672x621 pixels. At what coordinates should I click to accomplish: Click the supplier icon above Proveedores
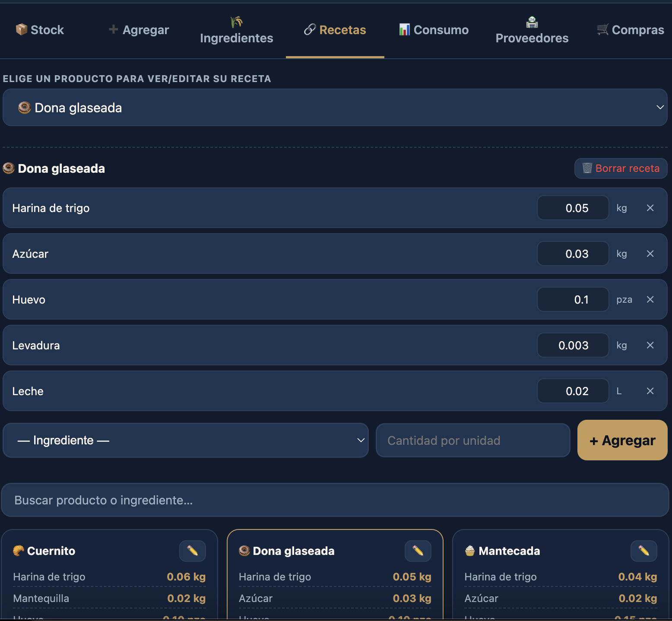pos(532,22)
